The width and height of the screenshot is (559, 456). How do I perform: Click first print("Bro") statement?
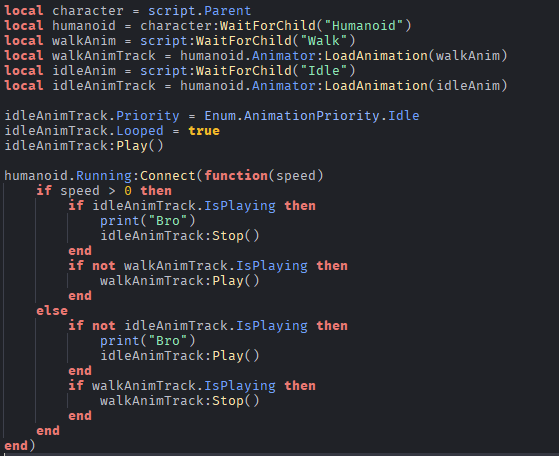pos(148,221)
